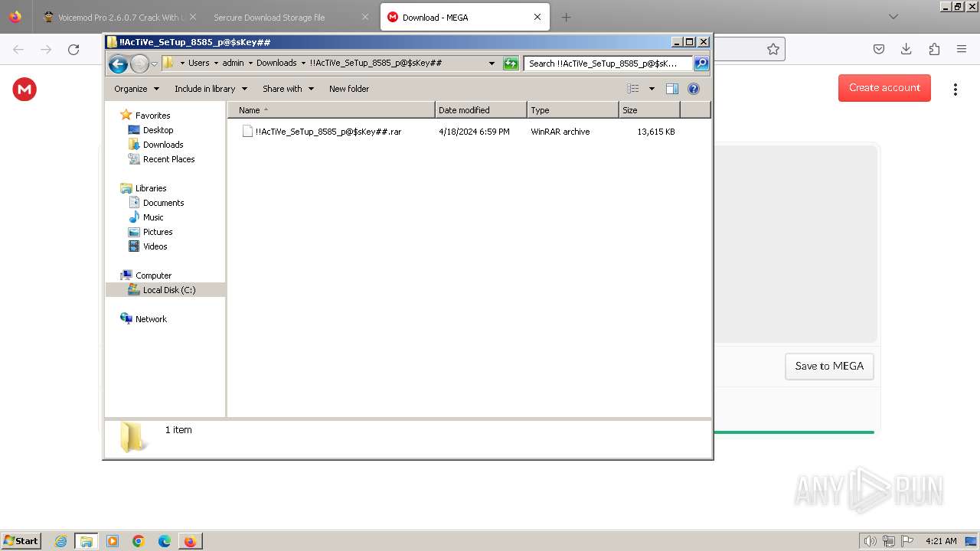Click Windows Start button
Screen dimensions: 980x551
click(21, 540)
